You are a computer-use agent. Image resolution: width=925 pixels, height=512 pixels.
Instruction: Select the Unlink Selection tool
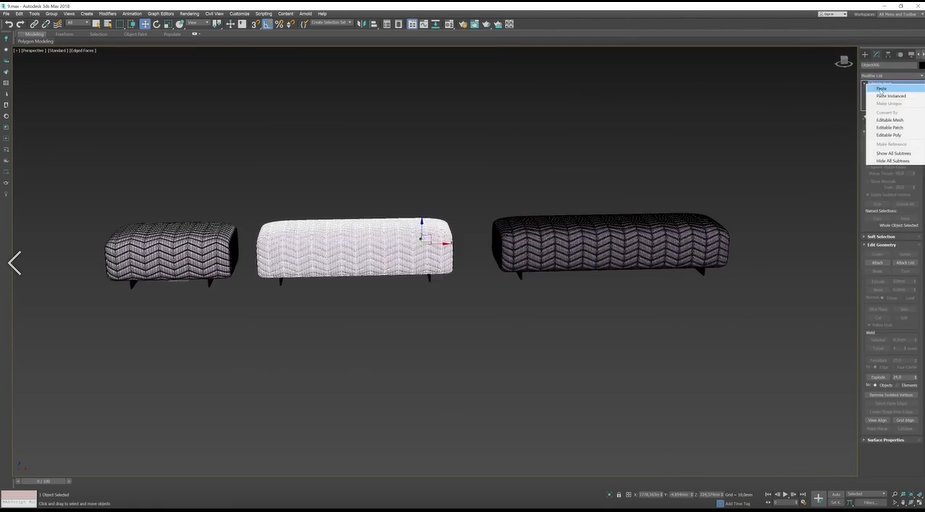click(x=46, y=24)
